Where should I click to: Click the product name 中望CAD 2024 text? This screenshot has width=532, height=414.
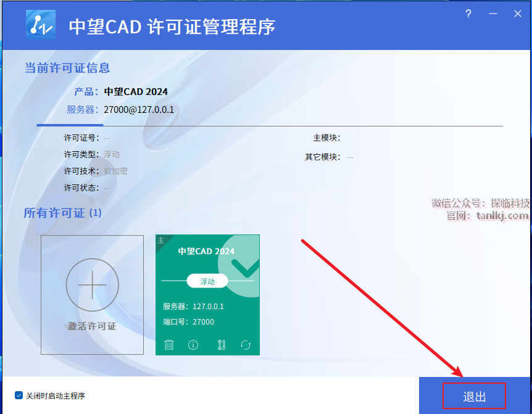[136, 92]
